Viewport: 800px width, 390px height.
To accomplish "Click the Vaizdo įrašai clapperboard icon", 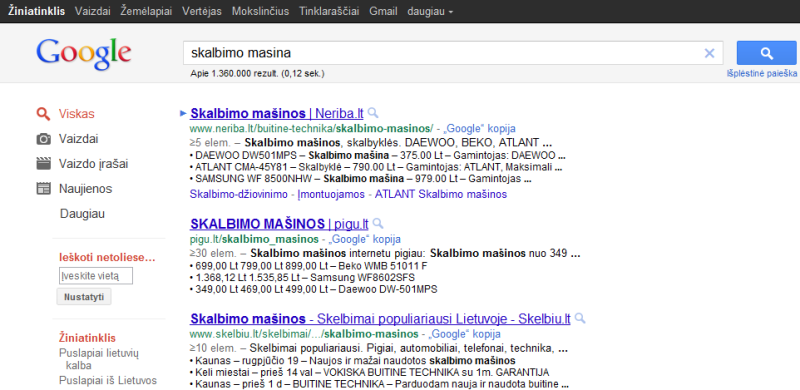I will pos(43,164).
